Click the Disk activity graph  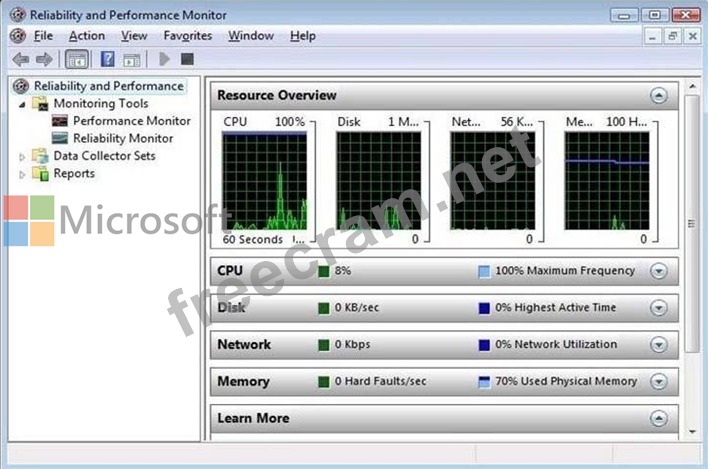click(x=378, y=181)
